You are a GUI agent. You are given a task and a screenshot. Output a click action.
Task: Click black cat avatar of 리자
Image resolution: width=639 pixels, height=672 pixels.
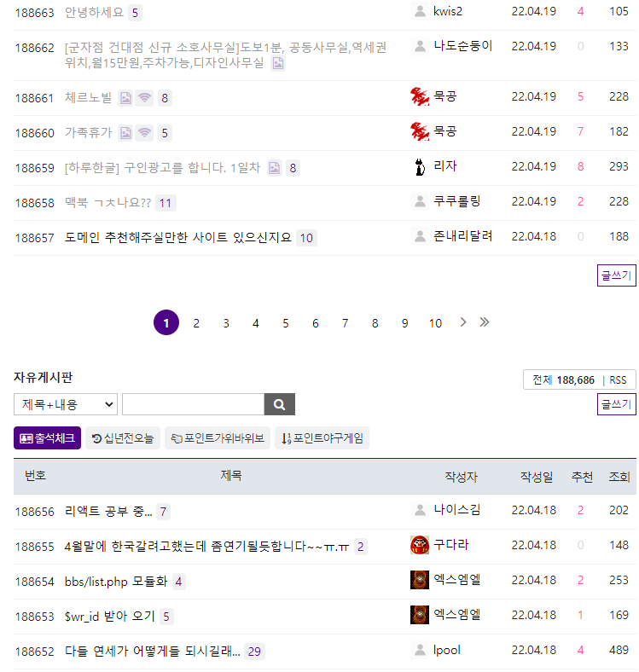[420, 166]
